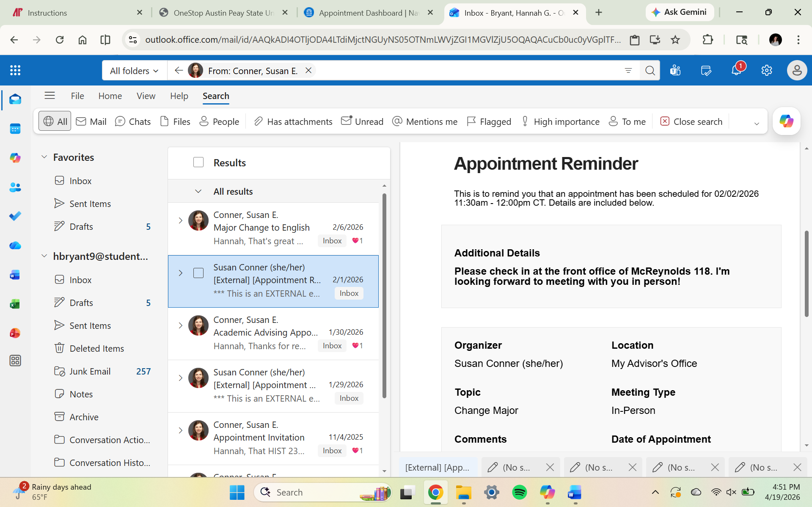Collapse the hbryant9 student mailbox section
The image size is (812, 507).
click(44, 256)
